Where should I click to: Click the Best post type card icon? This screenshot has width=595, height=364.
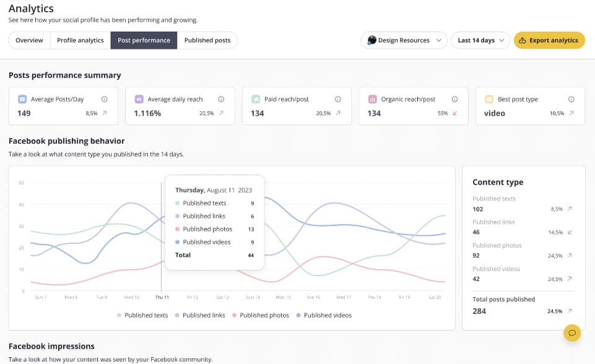tap(489, 100)
